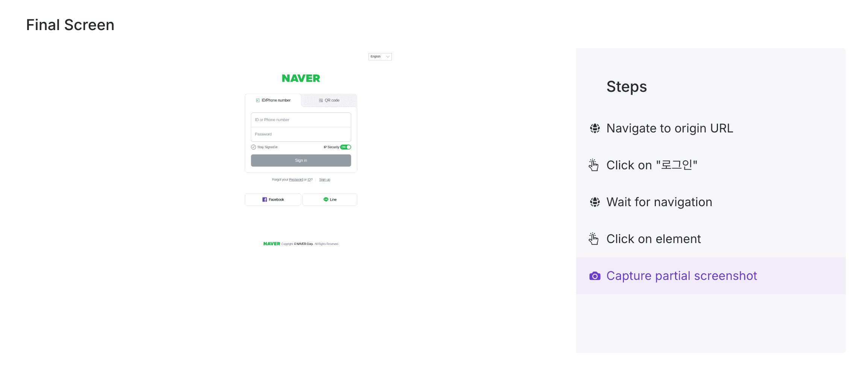Open the Sign up link

click(325, 180)
